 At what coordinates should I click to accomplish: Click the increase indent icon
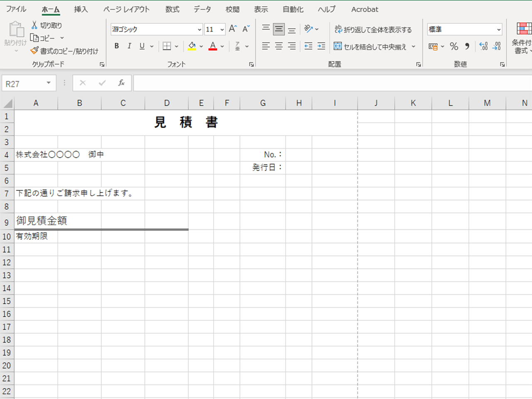tap(321, 46)
